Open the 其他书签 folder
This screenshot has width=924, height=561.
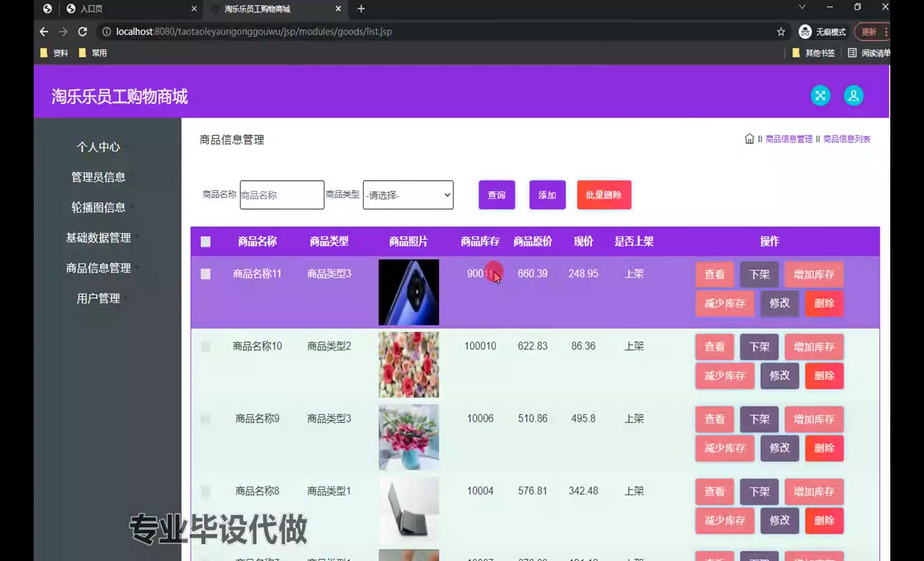(814, 53)
